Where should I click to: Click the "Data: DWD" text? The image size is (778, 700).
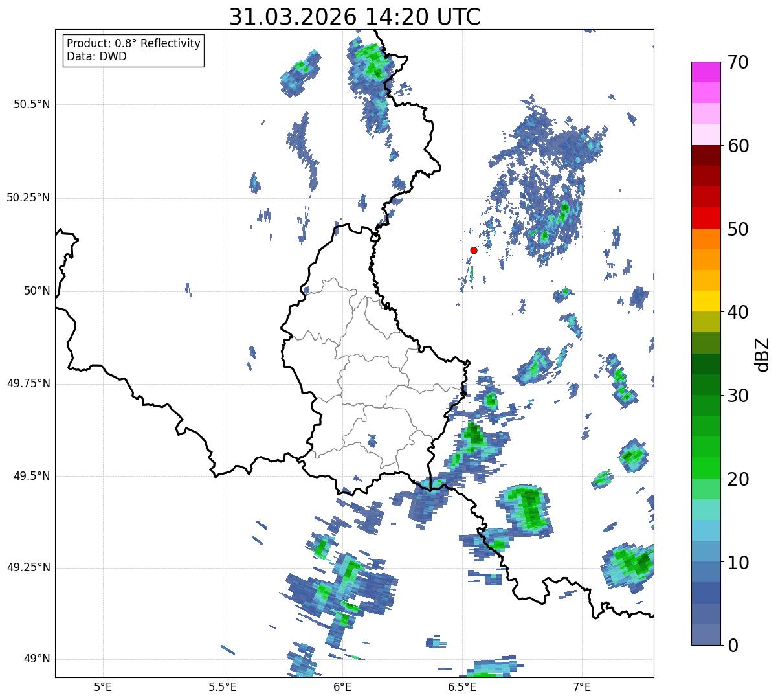(96, 56)
